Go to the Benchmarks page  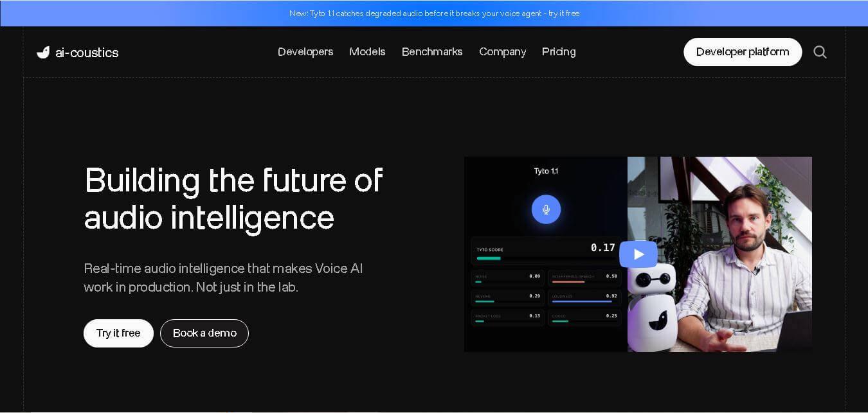432,51
